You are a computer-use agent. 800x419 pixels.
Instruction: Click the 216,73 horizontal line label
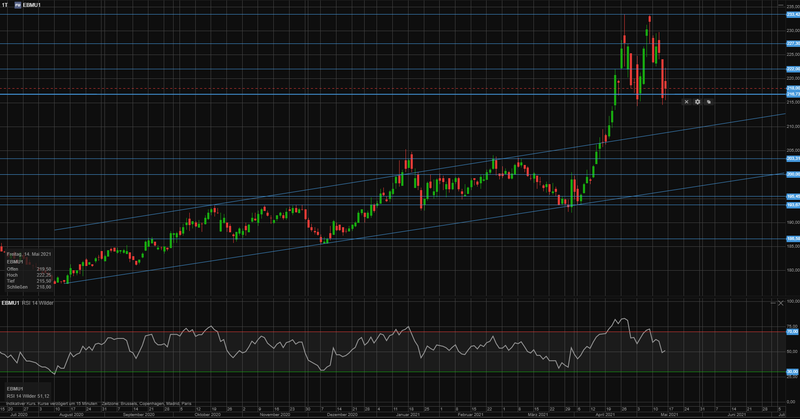coord(790,95)
